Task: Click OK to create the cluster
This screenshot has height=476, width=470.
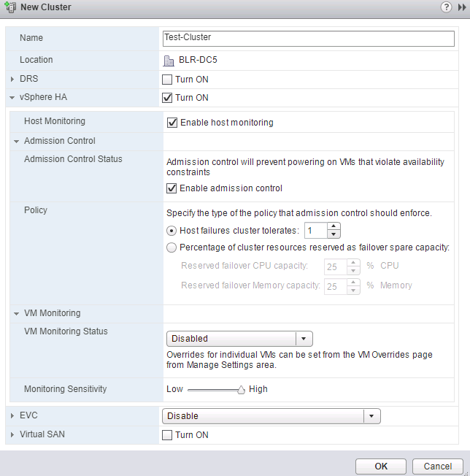Action: pyautogui.click(x=381, y=466)
